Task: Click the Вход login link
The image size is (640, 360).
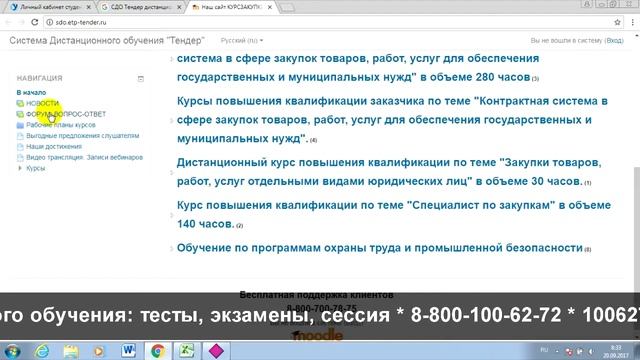Action: [x=615, y=40]
